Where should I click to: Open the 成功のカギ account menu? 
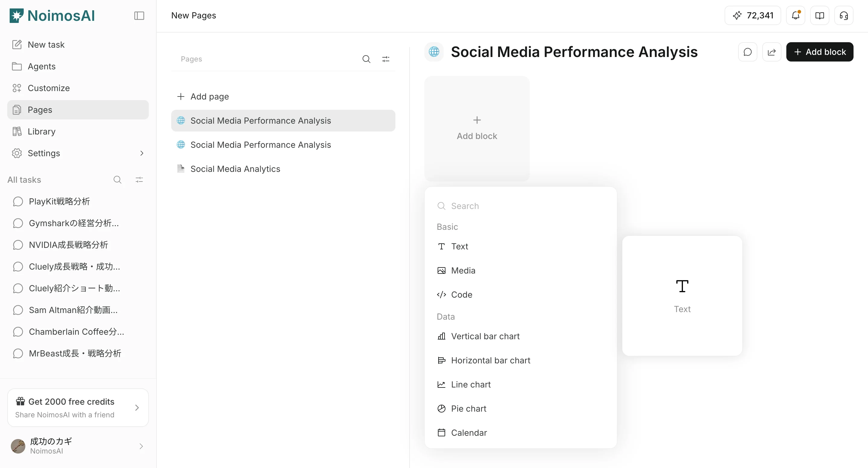78,446
